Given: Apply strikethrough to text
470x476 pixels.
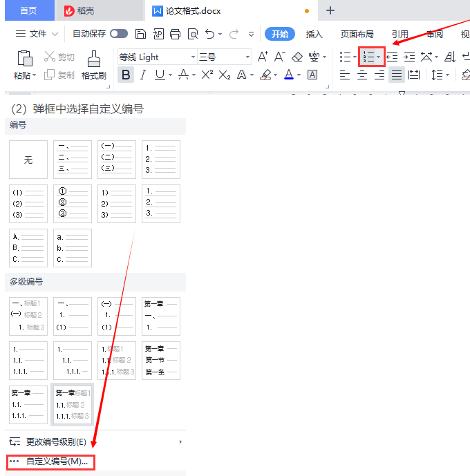Looking at the screenshot, I should pyautogui.click(x=183, y=75).
